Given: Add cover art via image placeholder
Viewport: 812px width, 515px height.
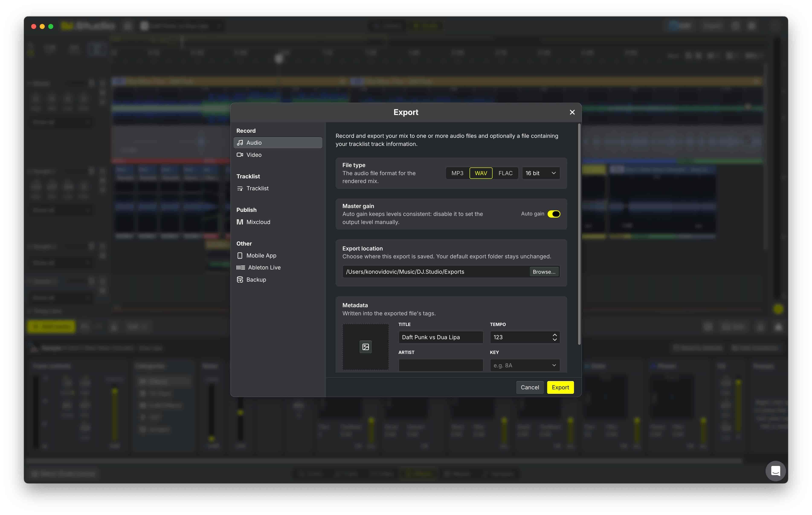Looking at the screenshot, I should [x=365, y=347].
